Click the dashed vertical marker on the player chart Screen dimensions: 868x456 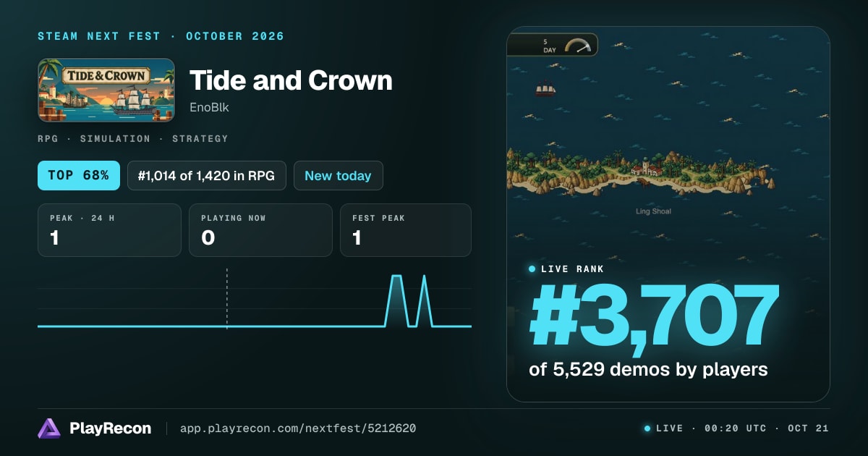point(227,299)
